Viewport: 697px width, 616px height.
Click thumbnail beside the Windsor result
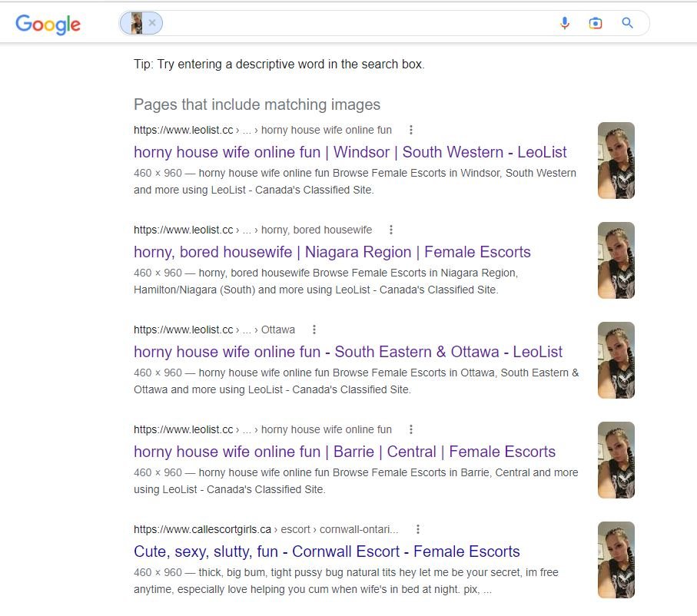(x=616, y=161)
